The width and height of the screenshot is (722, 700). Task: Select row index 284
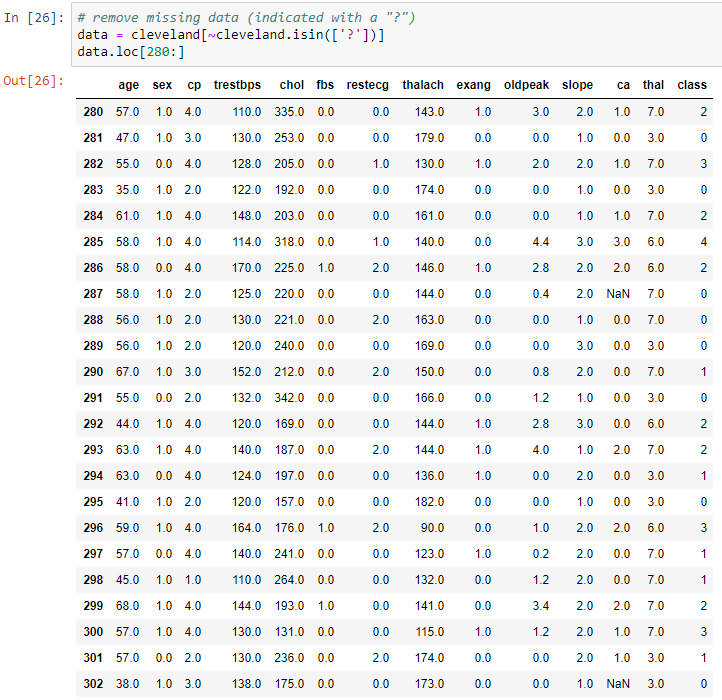coord(93,216)
